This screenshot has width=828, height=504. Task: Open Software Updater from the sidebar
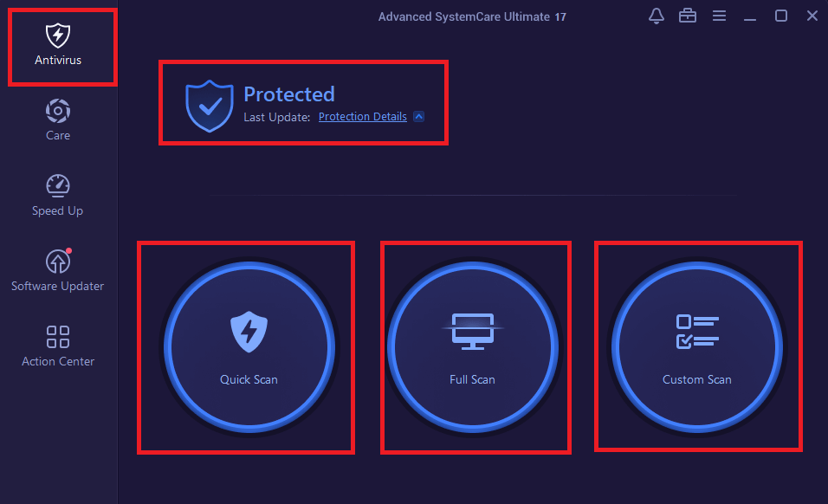(58, 270)
